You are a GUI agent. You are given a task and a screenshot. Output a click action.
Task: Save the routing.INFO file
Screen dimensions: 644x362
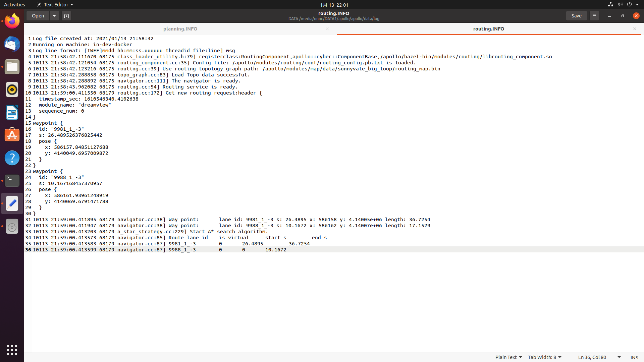576,16
